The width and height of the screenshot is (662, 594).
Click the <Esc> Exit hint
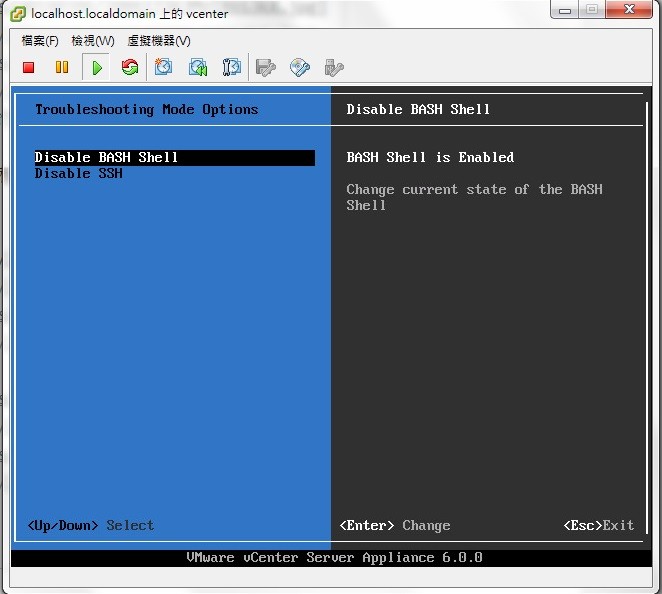tap(599, 526)
